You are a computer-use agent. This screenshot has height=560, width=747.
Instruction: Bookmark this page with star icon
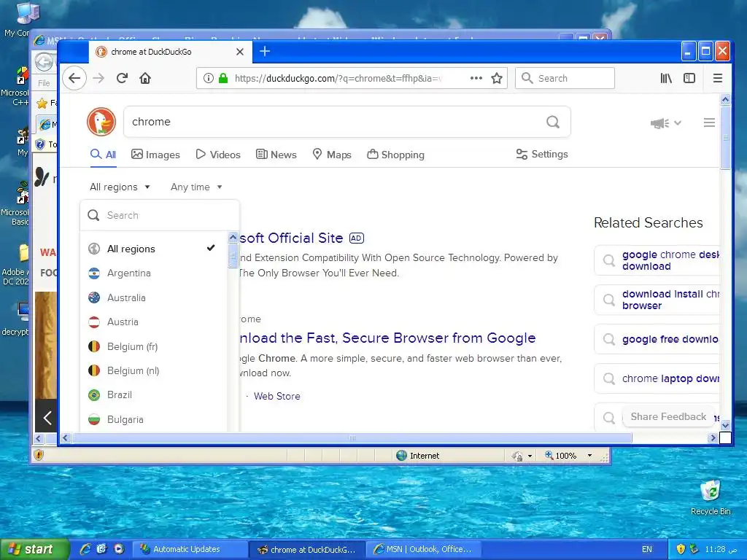click(496, 78)
